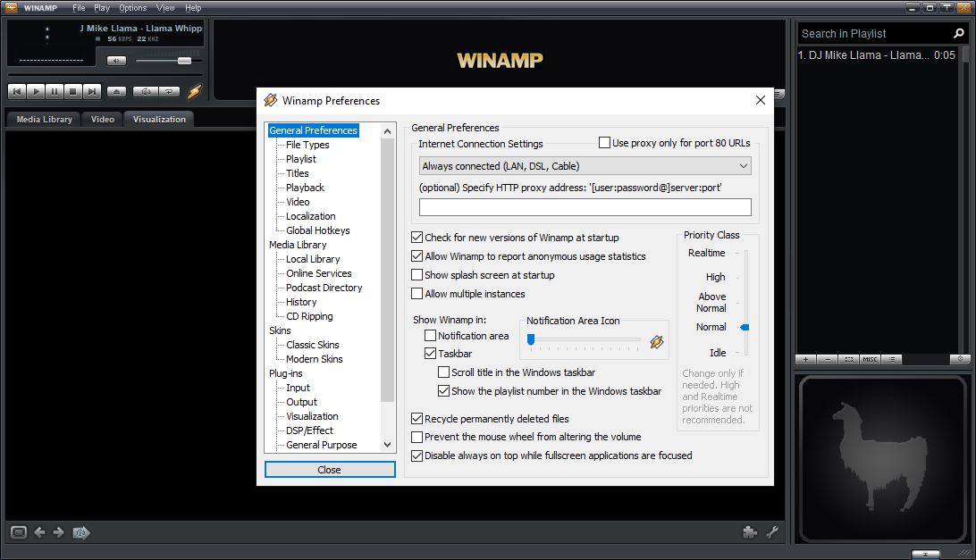The width and height of the screenshot is (976, 560).
Task: Click the Eject open file button
Action: (x=116, y=91)
